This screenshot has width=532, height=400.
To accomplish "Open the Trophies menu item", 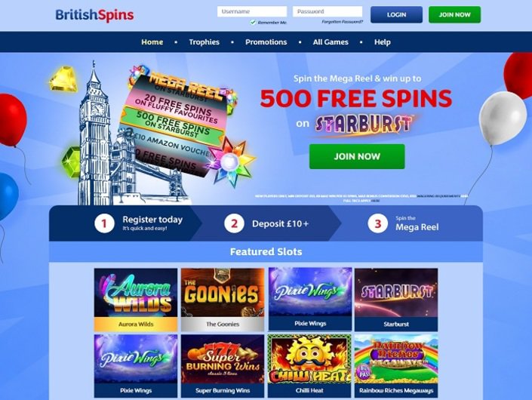I will 204,42.
